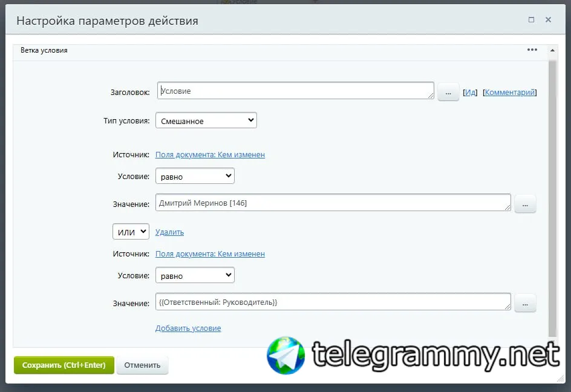Click inside the Заголовок text field
This screenshot has height=392, width=571.
[295, 91]
